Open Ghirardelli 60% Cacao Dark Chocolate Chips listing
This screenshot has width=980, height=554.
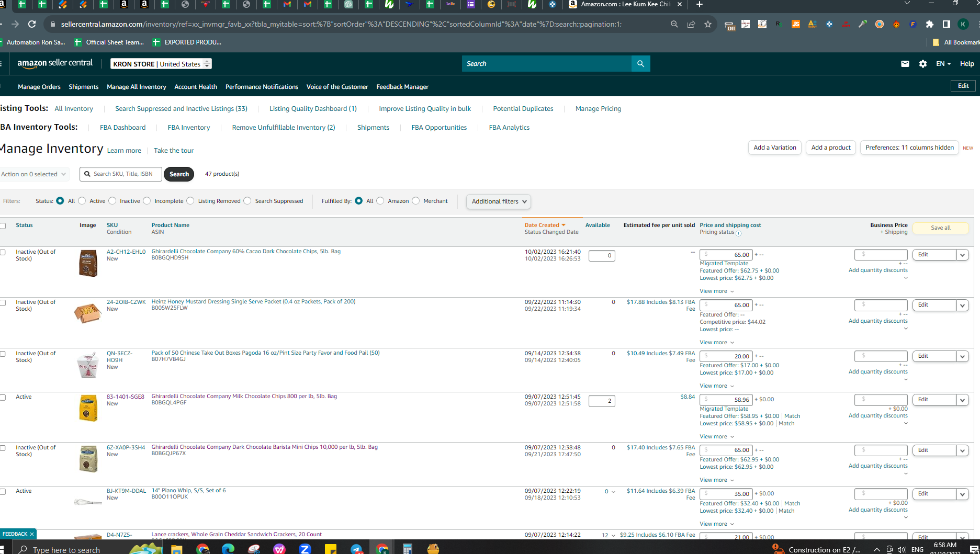(x=246, y=252)
